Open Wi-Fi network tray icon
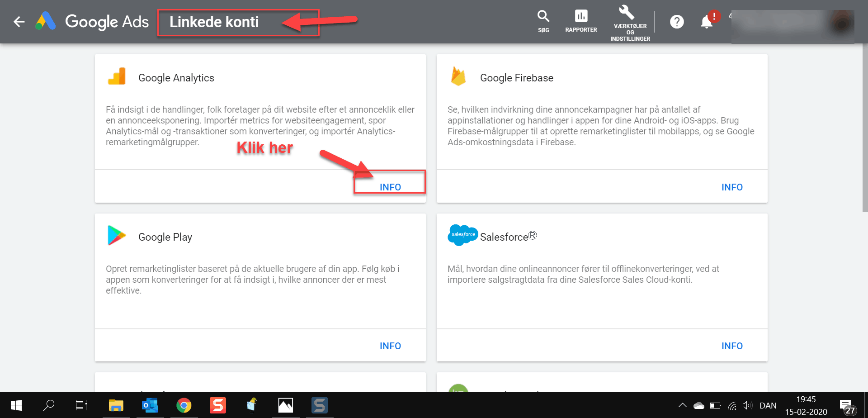The width and height of the screenshot is (868, 418). pyautogui.click(x=732, y=405)
